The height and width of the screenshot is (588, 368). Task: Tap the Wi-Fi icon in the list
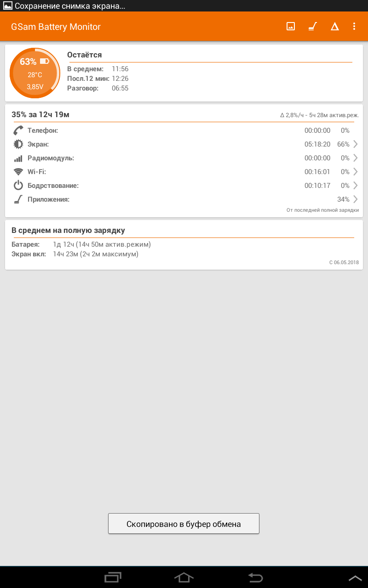coord(18,172)
